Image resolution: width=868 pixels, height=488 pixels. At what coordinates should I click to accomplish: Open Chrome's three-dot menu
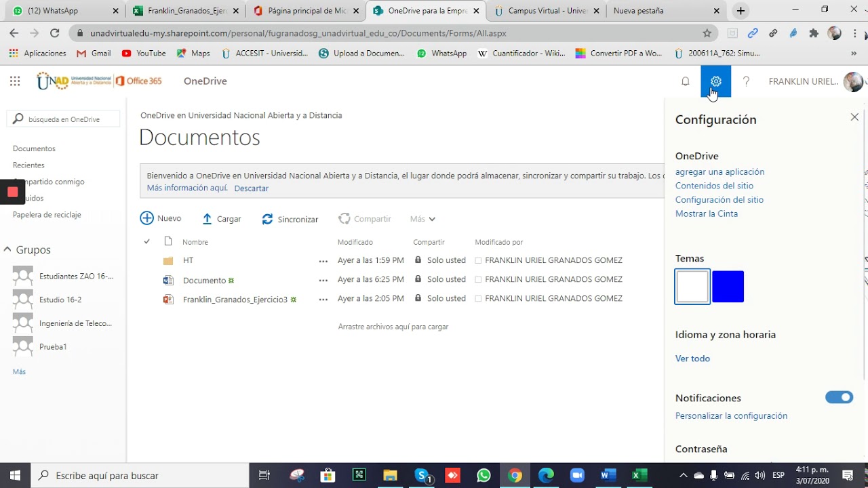[x=855, y=33]
